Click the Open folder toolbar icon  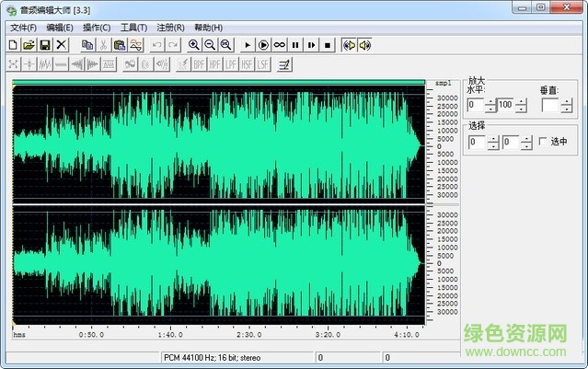(29, 44)
